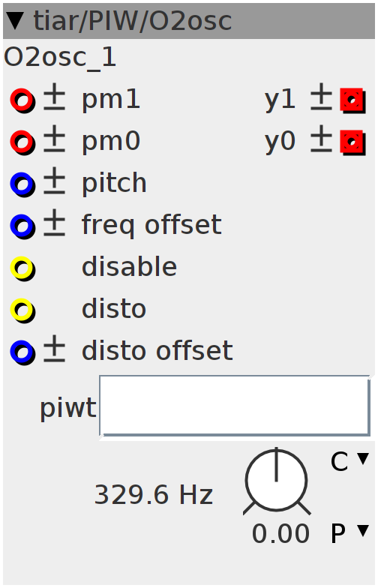Click the ± sign beside pm1

pos(54,99)
